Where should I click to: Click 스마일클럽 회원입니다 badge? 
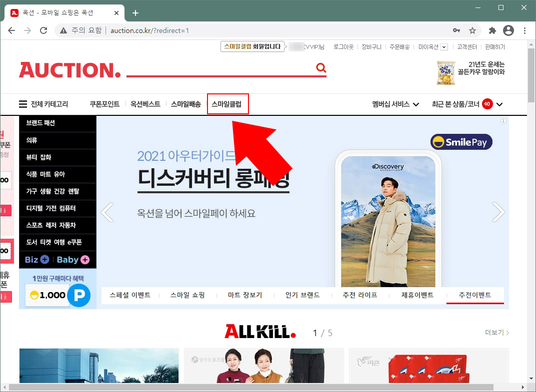pos(252,46)
